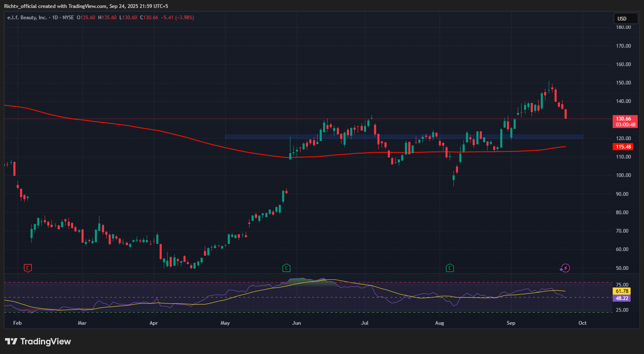Click the 1D interval in chart legend
Viewport: 644px width, 354px height.
(55, 18)
